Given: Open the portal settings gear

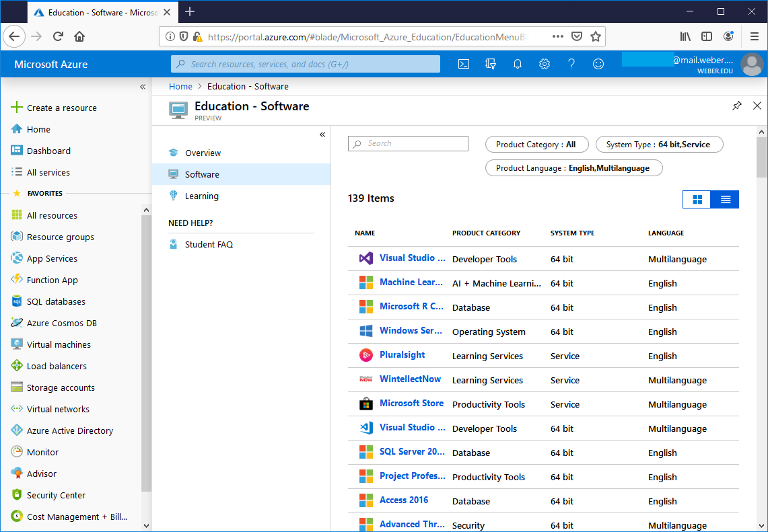Looking at the screenshot, I should pos(545,64).
